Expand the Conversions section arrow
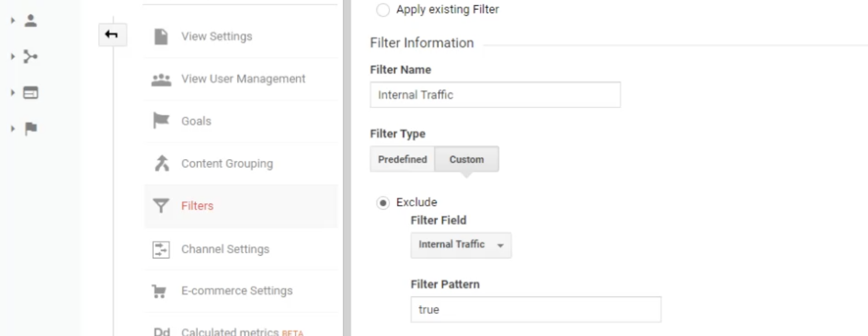The image size is (868, 336). click(x=13, y=129)
